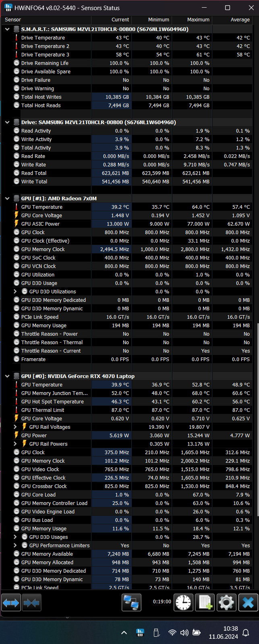This screenshot has width=259, height=644.
Task: Click the thermometer icon for AMD GPU Temperature
Action: coord(17,207)
